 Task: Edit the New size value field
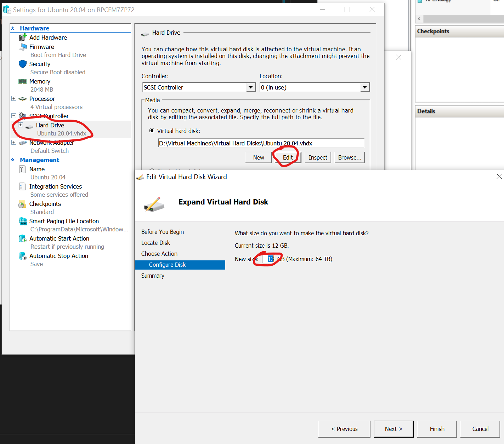click(270, 259)
